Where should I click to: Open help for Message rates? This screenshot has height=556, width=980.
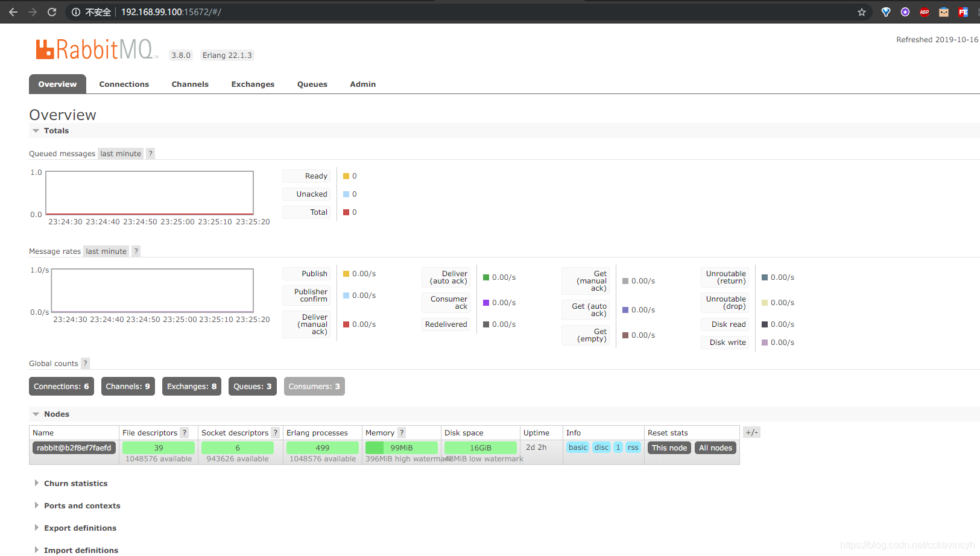pyautogui.click(x=136, y=251)
